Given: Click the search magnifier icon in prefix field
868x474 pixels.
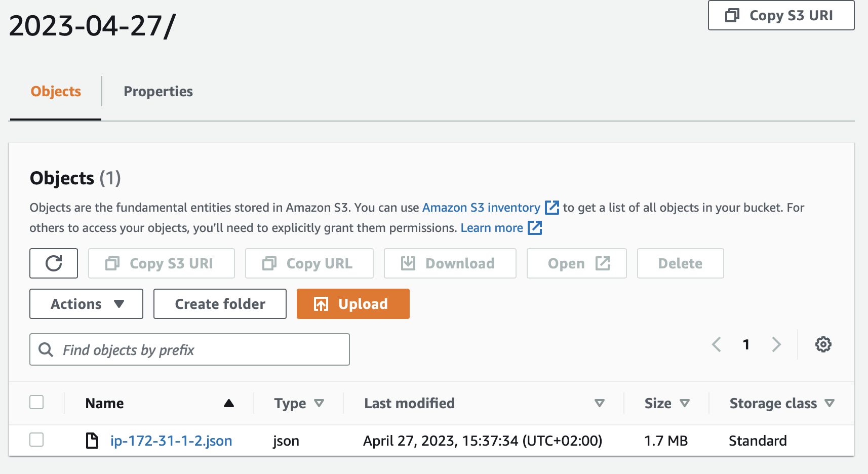Looking at the screenshot, I should [x=46, y=349].
